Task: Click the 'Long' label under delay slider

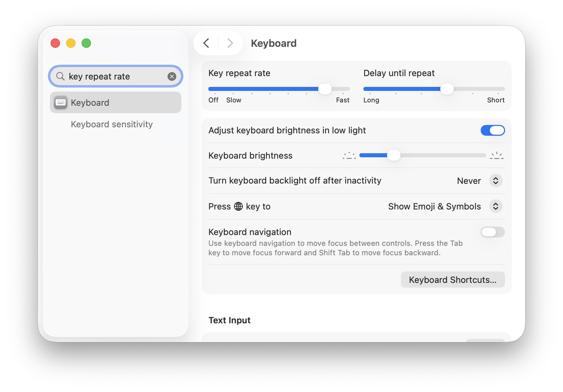Action: click(x=371, y=100)
